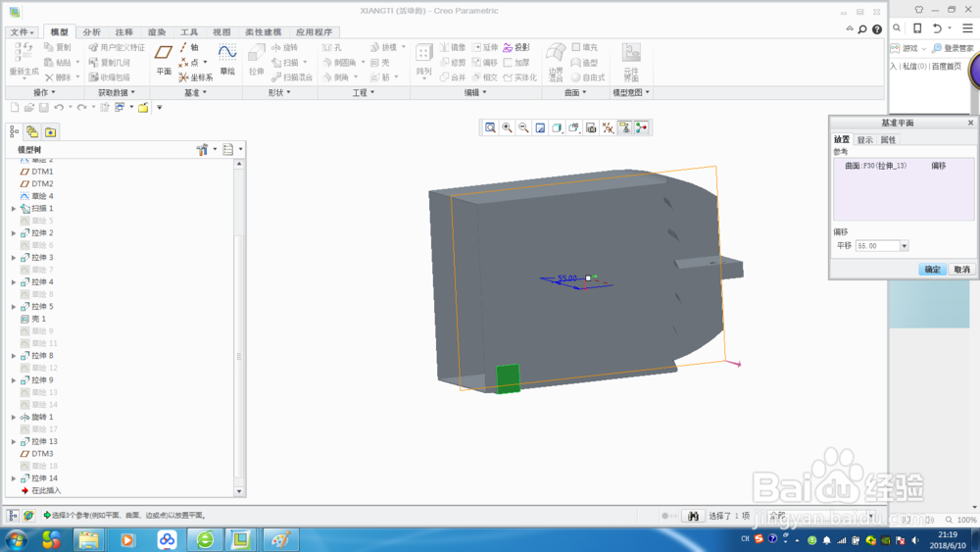Open the 文件 menu

pos(22,32)
